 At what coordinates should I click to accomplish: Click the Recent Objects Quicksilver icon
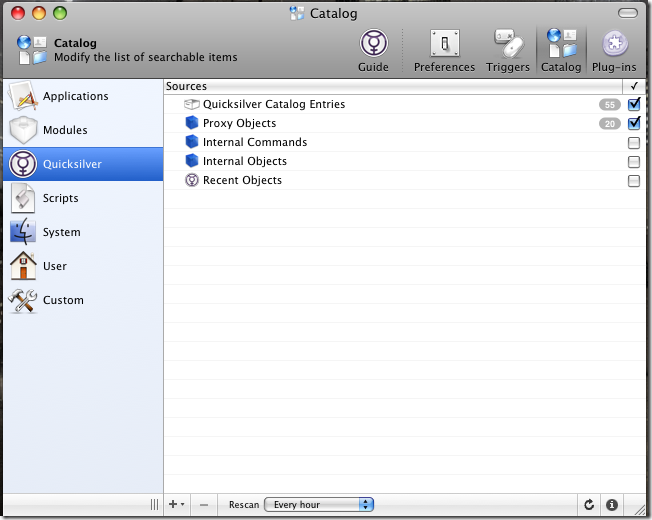[x=192, y=180]
